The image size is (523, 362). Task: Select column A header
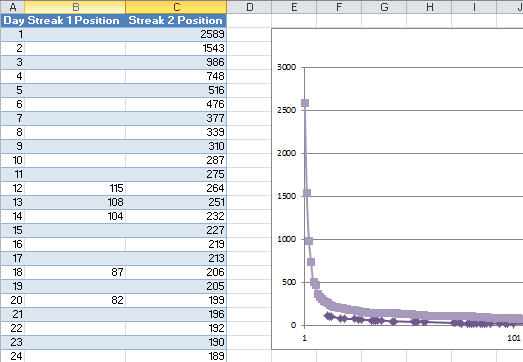click(x=12, y=7)
